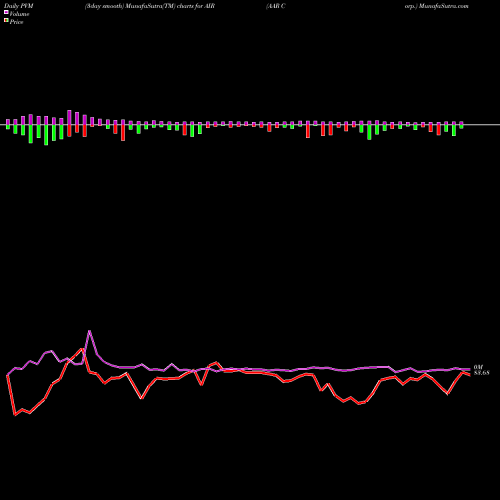This screenshot has width=500, height=500.
Task: Click the purple Volume legend swatch
Action: tap(6, 13)
